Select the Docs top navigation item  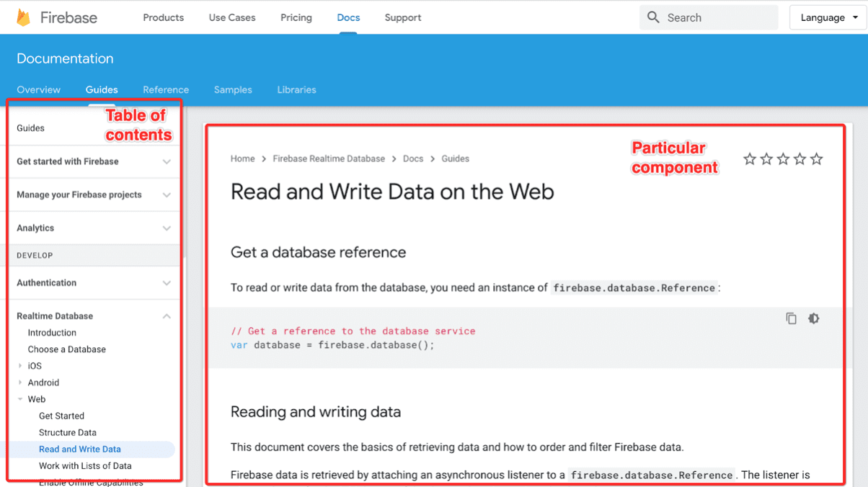348,17
